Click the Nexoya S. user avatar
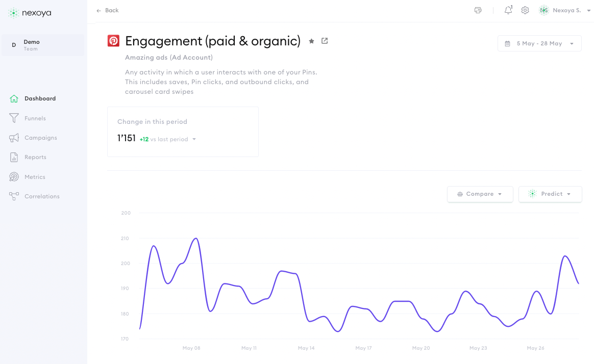The width and height of the screenshot is (594, 364). [x=544, y=10]
